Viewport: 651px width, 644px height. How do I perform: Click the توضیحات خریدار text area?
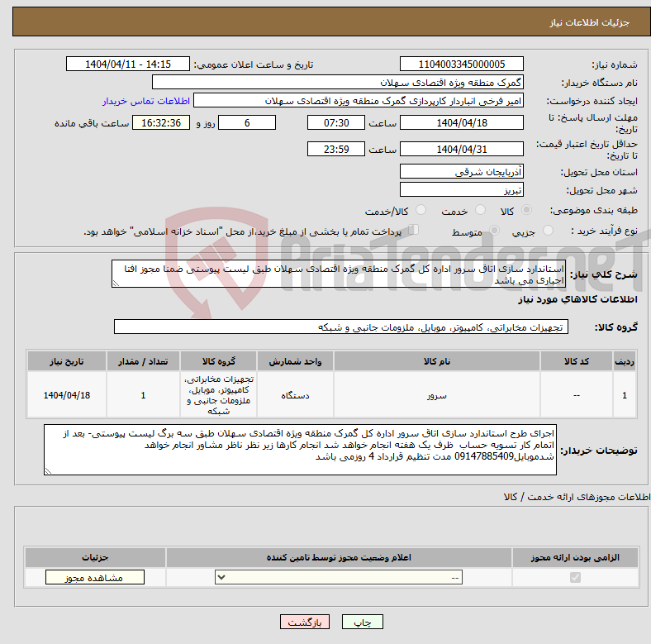[300, 450]
